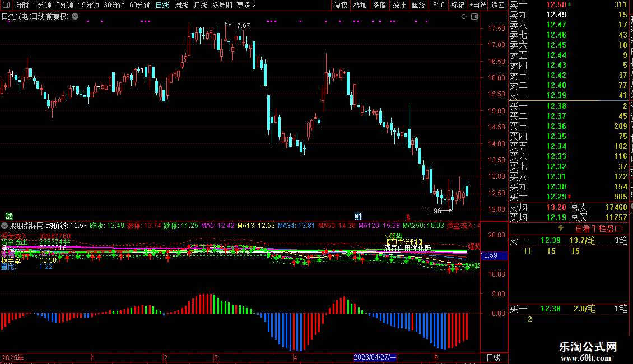Click the red $ dividend marker

click(408, 217)
